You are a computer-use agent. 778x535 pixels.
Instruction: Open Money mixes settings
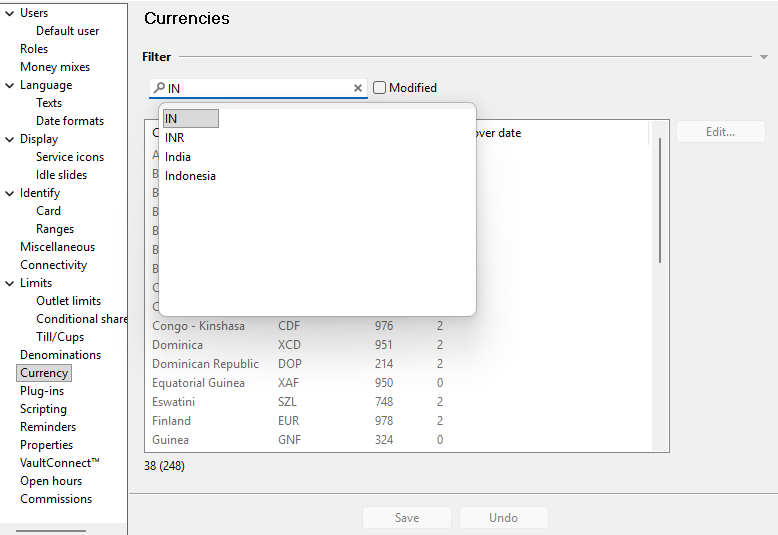(x=55, y=67)
